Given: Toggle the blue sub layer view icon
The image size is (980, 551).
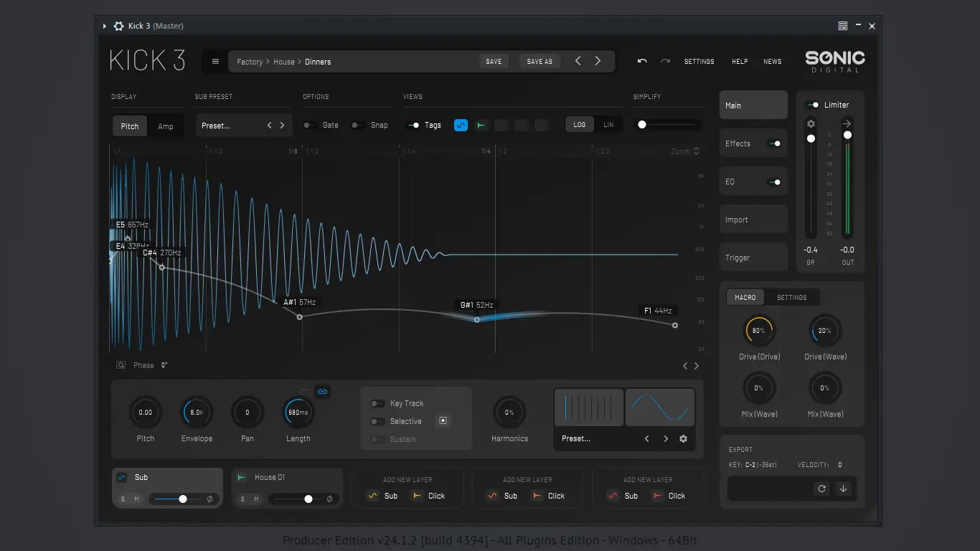Looking at the screenshot, I should coord(461,125).
